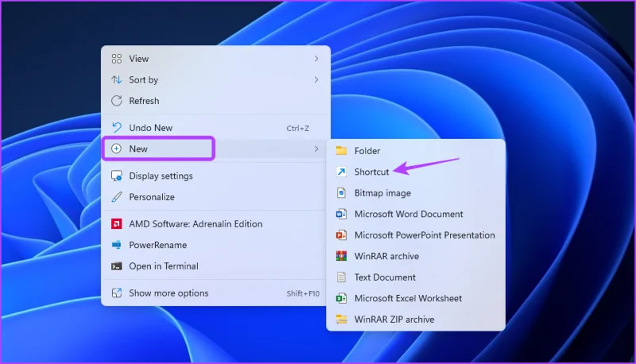Create a new WinRAR archive
This screenshot has height=364, width=636.
click(x=416, y=256)
